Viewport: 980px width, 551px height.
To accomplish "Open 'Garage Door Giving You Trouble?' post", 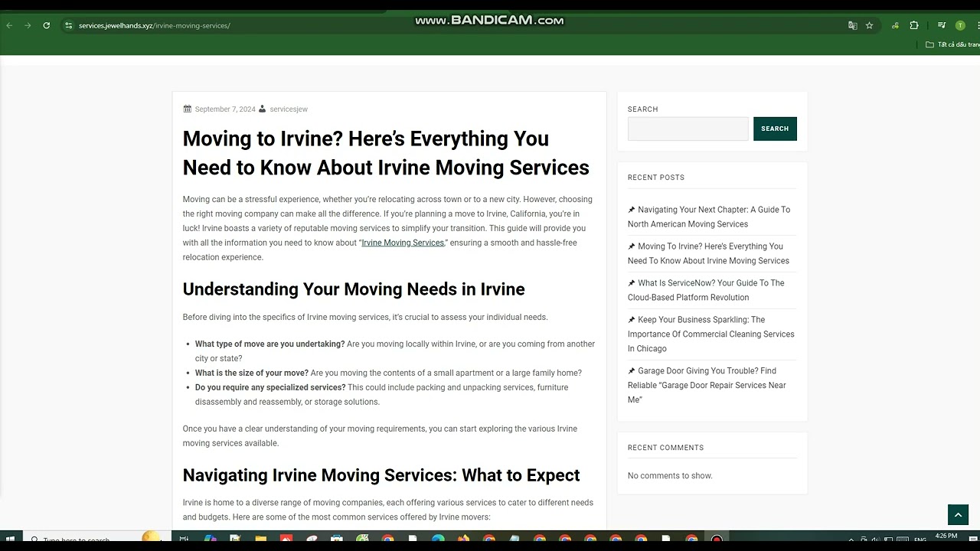I will [x=707, y=385].
